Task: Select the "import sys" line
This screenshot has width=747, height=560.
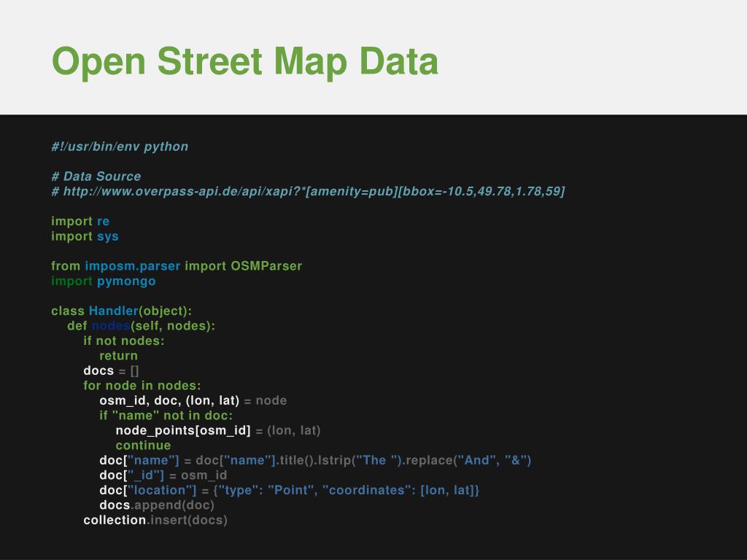Action: [x=85, y=236]
